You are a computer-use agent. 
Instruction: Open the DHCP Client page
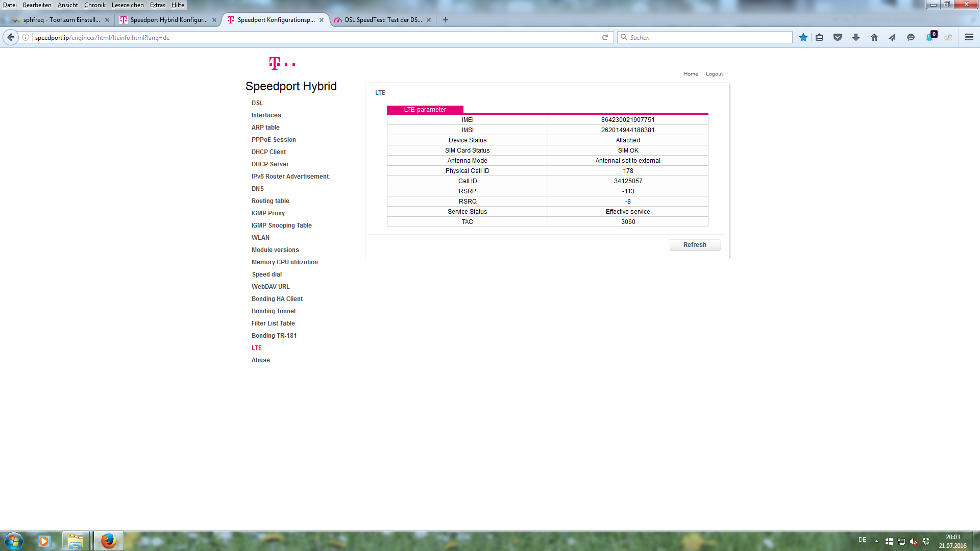[x=268, y=152]
